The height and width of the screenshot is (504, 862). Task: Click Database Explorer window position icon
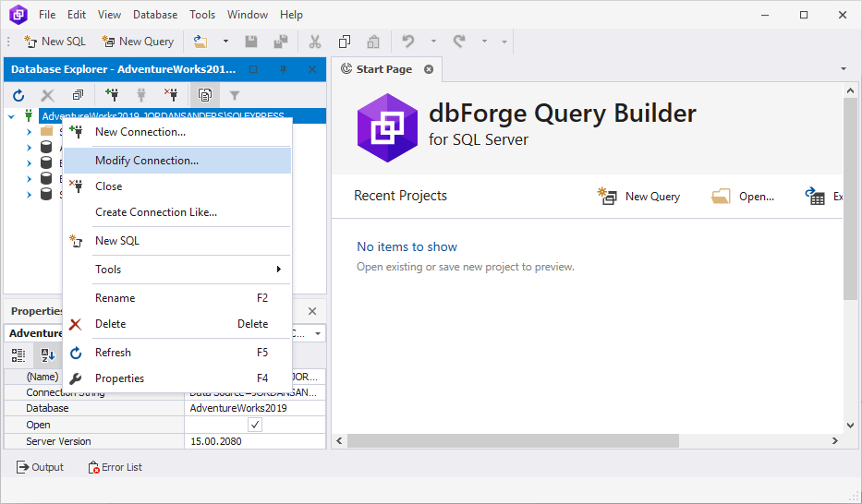click(253, 69)
